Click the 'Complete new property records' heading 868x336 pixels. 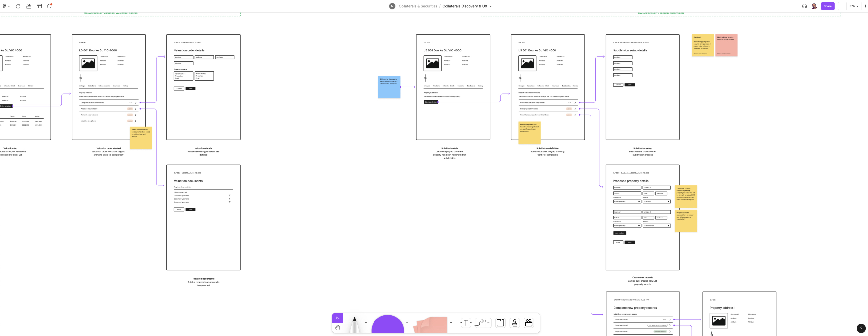point(635,308)
